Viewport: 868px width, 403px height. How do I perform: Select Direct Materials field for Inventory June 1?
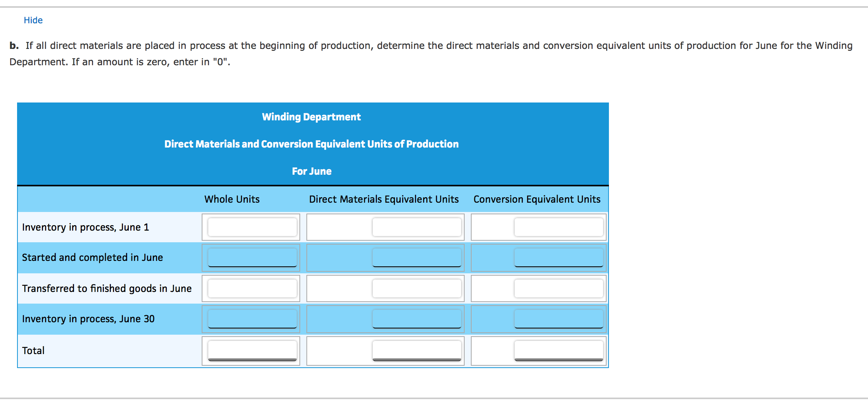click(417, 227)
